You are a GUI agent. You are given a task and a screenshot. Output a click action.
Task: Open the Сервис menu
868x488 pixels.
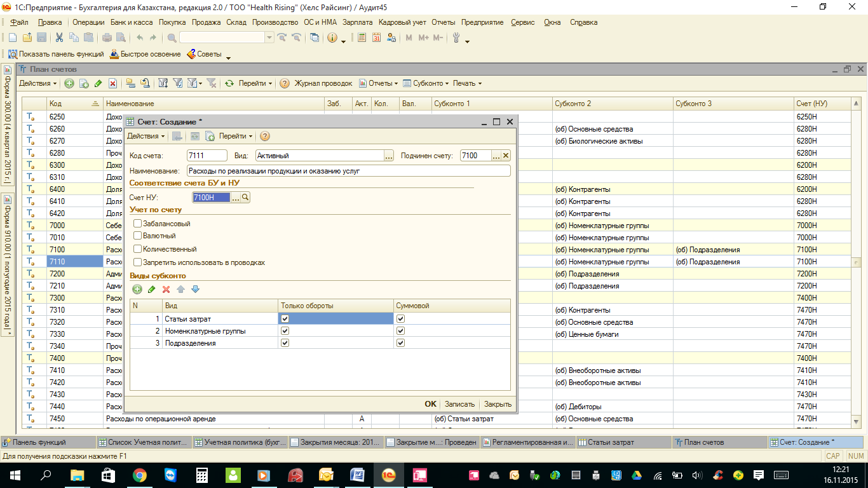coord(523,22)
